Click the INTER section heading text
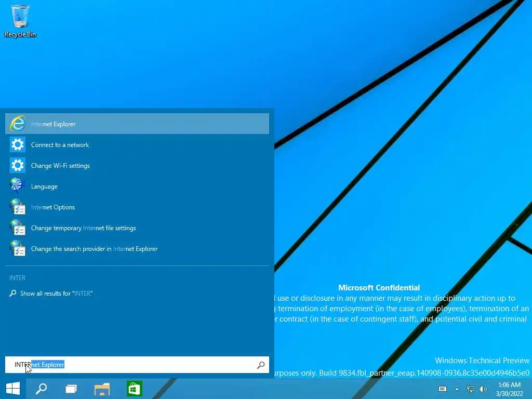This screenshot has width=532, height=399. pos(17,277)
